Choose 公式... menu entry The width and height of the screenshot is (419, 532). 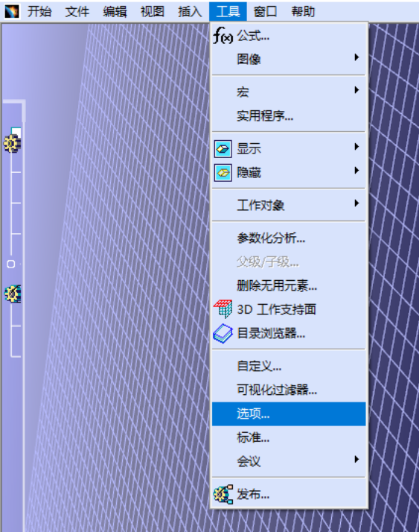point(289,35)
